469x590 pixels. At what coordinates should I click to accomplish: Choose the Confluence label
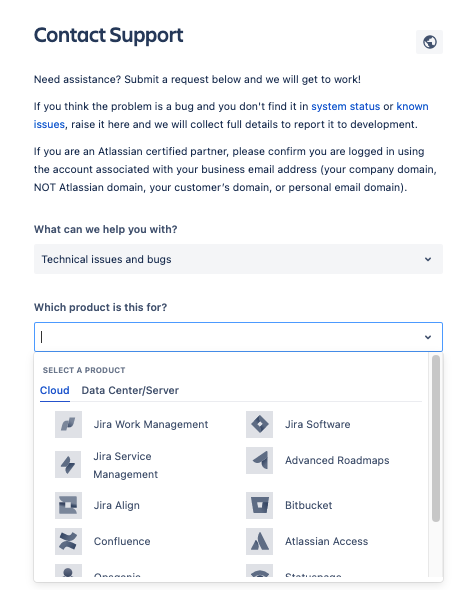click(x=122, y=541)
